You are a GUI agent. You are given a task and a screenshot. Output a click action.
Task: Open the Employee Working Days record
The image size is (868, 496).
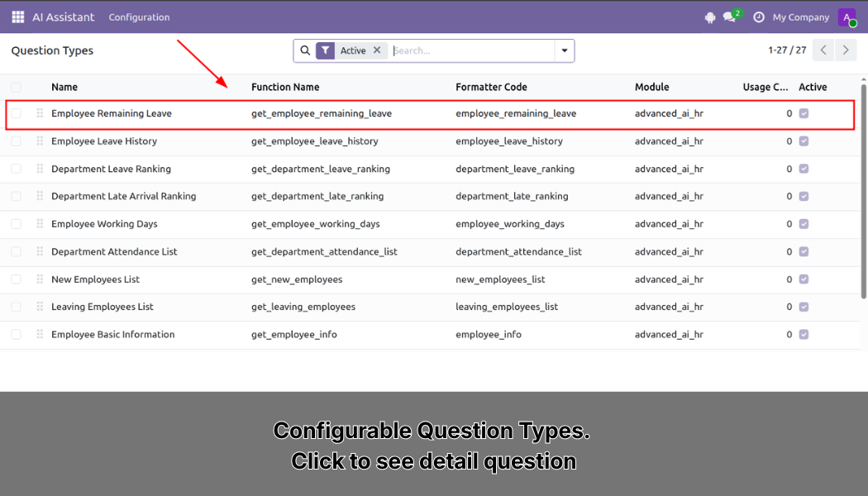tap(104, 224)
